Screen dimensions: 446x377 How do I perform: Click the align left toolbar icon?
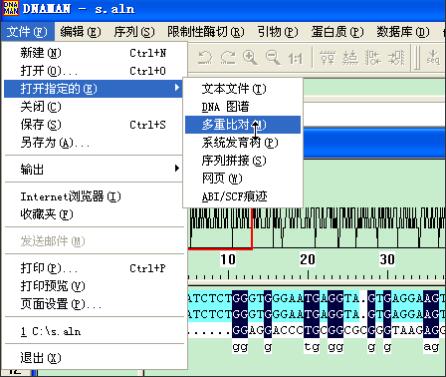tap(373, 58)
